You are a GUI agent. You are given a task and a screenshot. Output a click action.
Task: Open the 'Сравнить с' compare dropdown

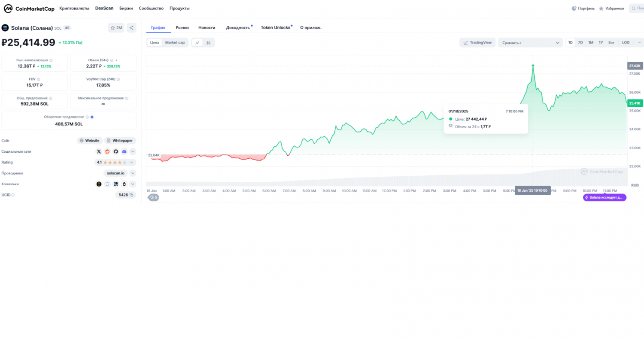pos(530,42)
